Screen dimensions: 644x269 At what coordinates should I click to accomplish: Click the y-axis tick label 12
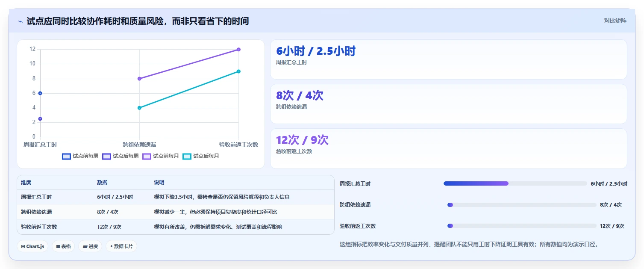pyautogui.click(x=32, y=49)
